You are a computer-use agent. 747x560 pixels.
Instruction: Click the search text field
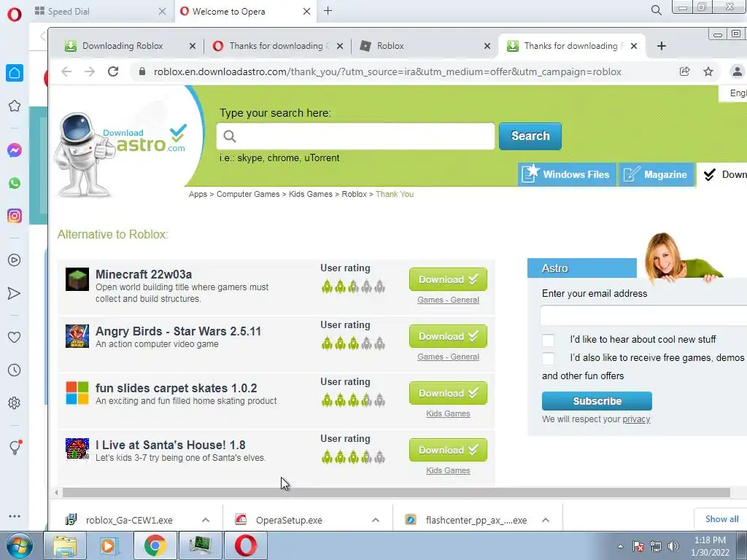tap(355, 136)
